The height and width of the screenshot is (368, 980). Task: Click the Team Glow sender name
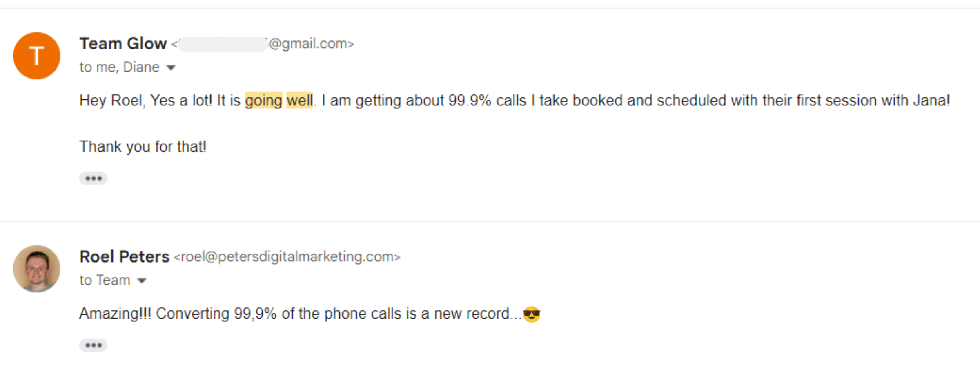click(123, 44)
